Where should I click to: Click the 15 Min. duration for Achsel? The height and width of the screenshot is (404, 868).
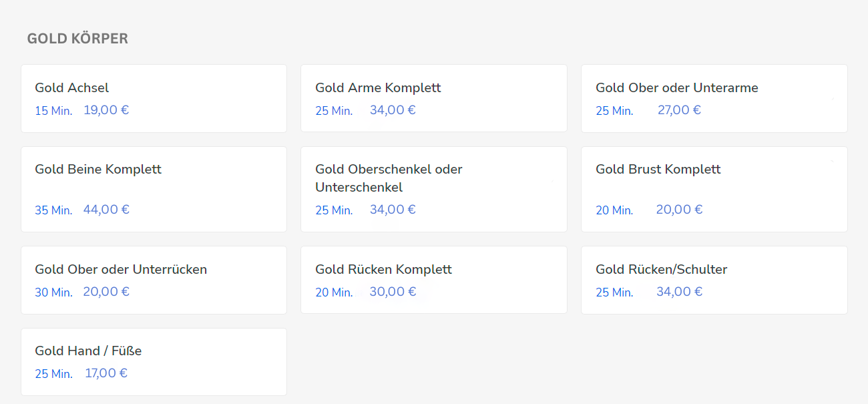53,111
